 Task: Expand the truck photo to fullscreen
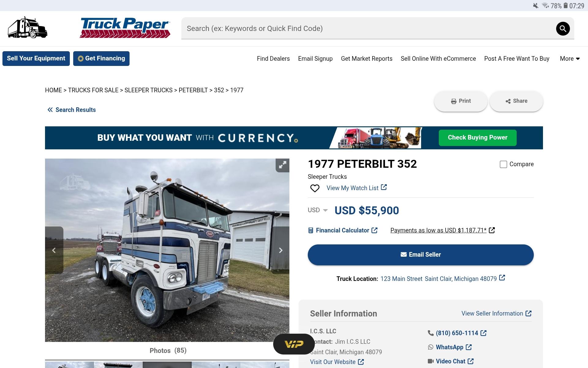tap(282, 165)
